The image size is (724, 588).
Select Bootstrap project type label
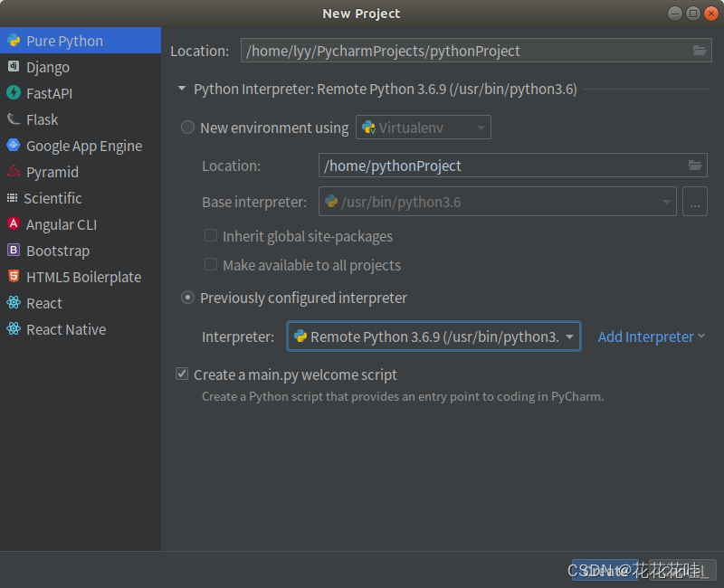coord(58,251)
